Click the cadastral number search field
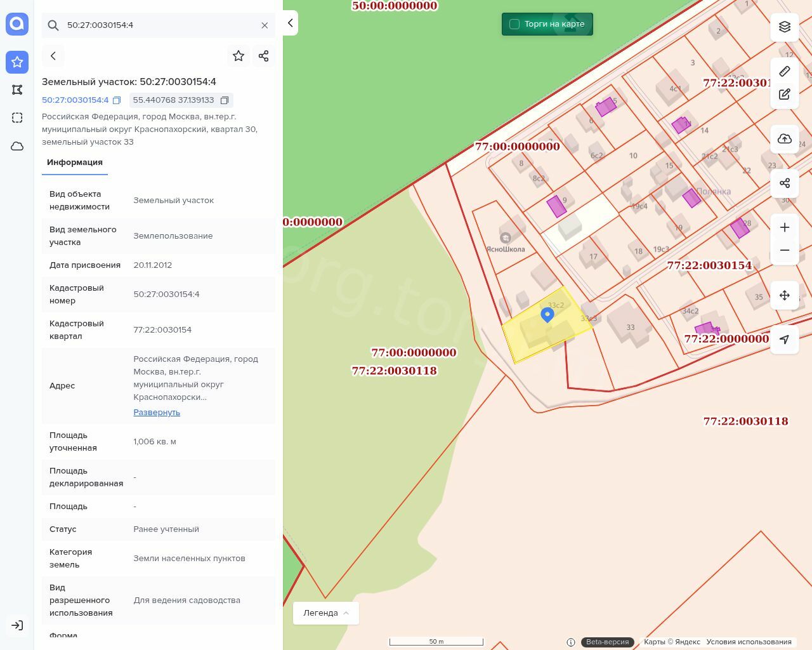The width and height of the screenshot is (812, 650). tap(159, 25)
